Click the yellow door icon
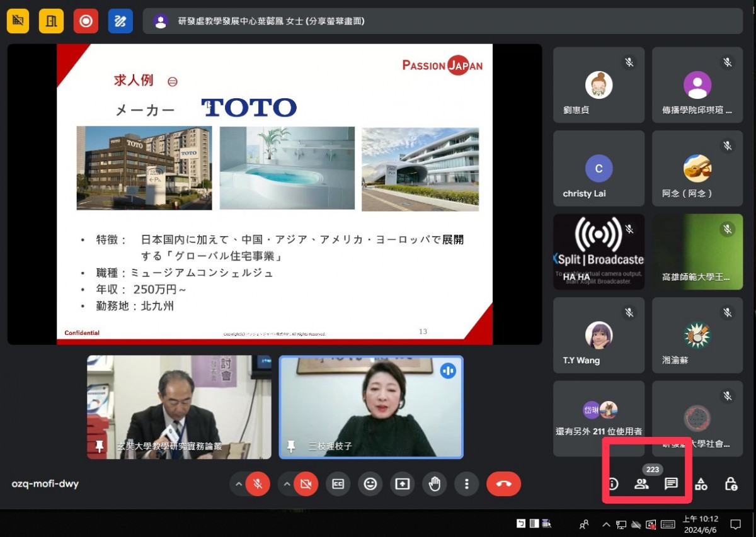This screenshot has height=537, width=756. click(x=52, y=21)
